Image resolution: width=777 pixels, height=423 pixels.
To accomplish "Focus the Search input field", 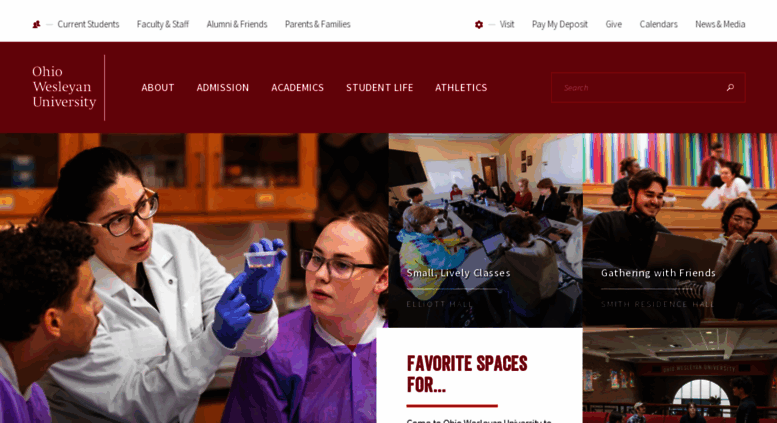I will click(639, 88).
